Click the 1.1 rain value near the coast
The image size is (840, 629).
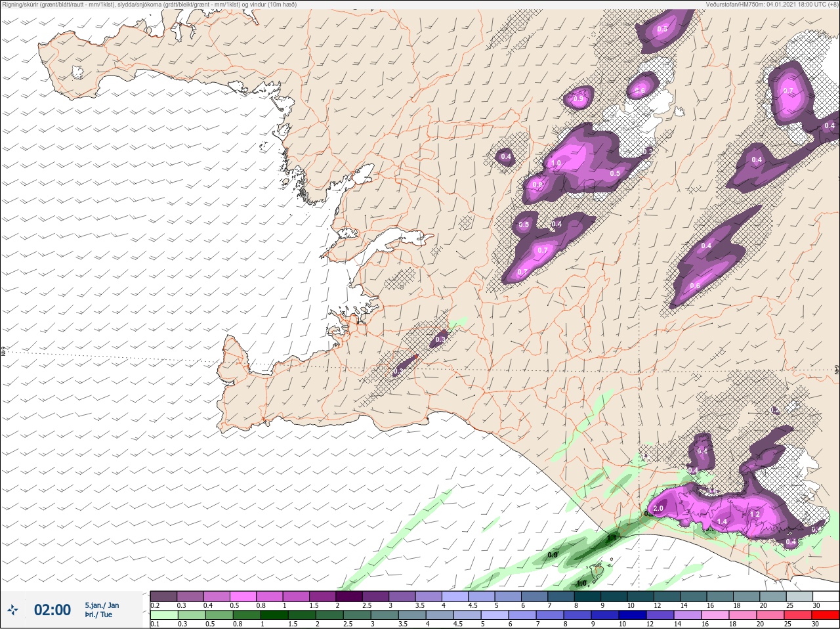612,538
